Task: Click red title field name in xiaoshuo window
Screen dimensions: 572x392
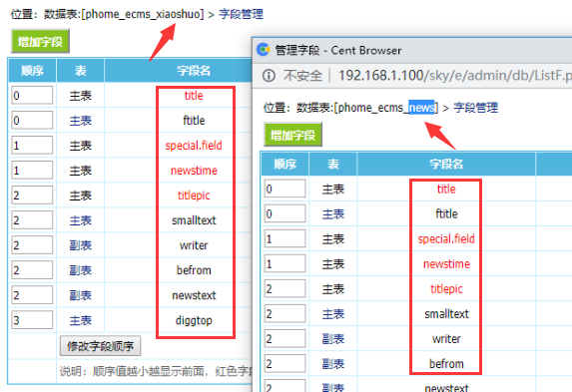Action: tap(194, 96)
